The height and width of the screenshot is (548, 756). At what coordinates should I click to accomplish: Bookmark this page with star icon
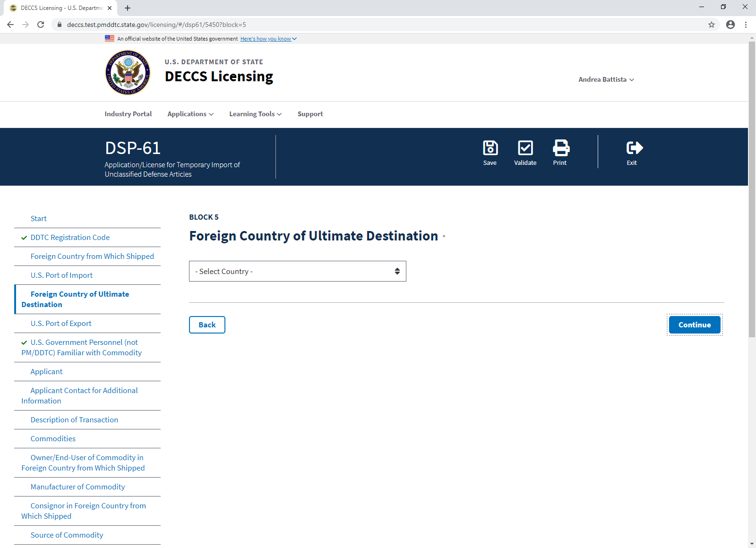tap(712, 25)
